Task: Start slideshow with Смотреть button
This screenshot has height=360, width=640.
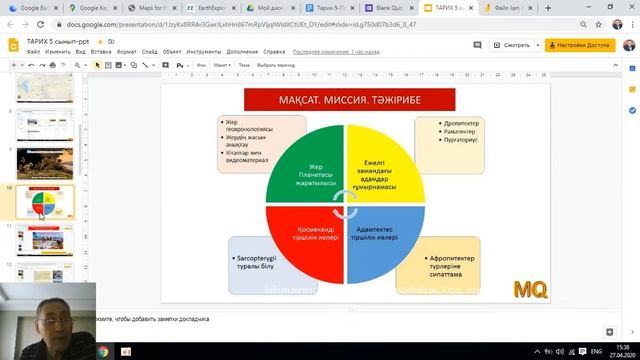Action: click(x=512, y=45)
